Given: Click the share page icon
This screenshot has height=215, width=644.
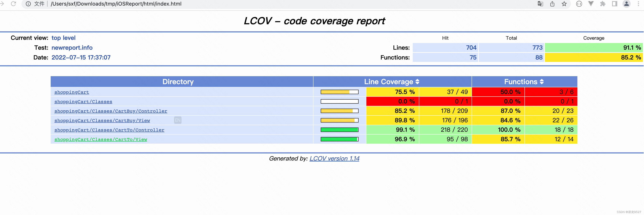Looking at the screenshot, I should pyautogui.click(x=552, y=4).
